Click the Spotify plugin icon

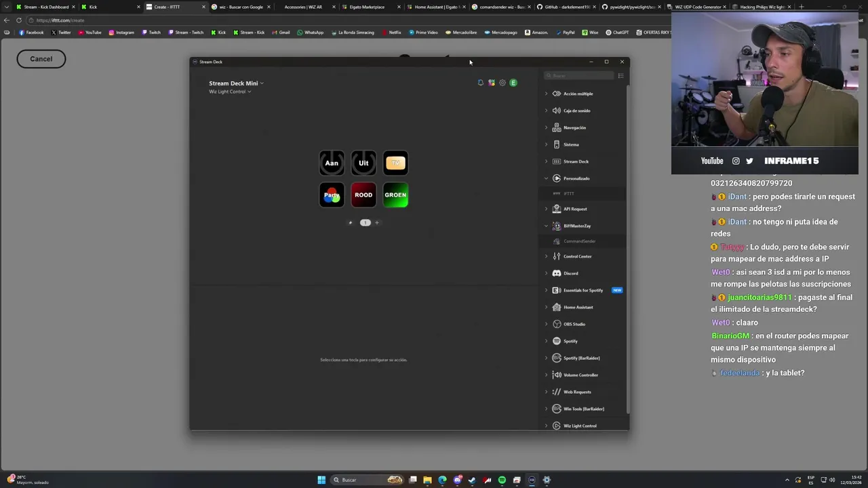pos(557,341)
